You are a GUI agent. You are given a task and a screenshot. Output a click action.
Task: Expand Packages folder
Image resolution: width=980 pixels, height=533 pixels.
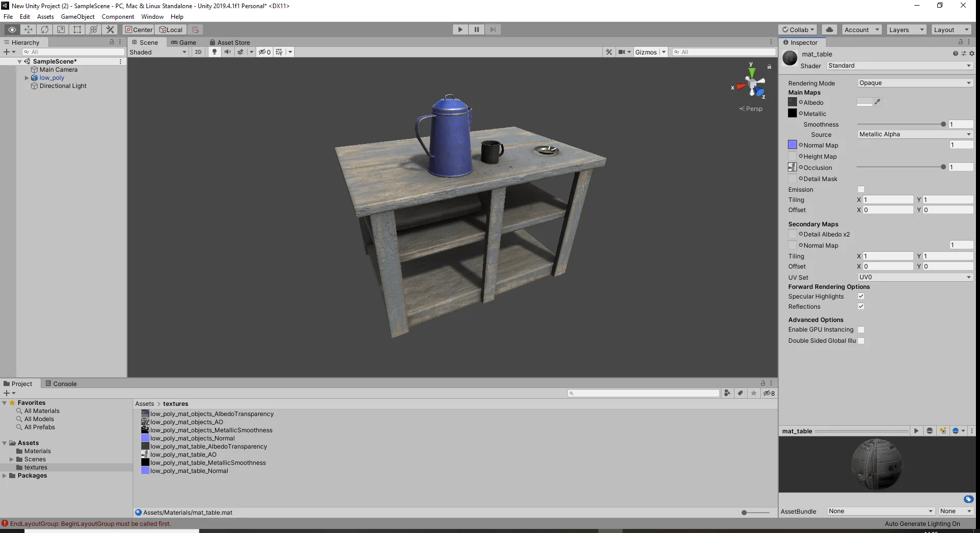[x=5, y=476]
